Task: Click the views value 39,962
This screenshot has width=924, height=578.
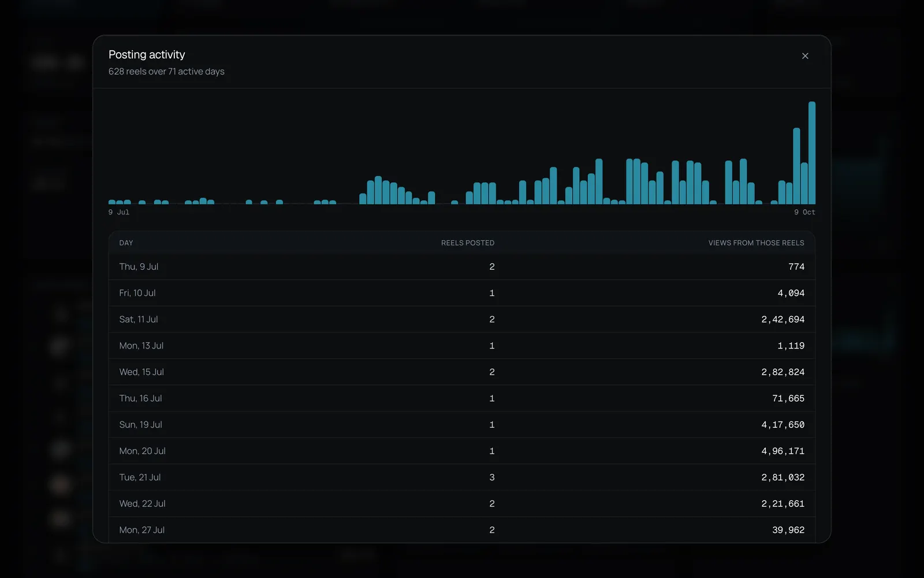Action: (x=788, y=530)
